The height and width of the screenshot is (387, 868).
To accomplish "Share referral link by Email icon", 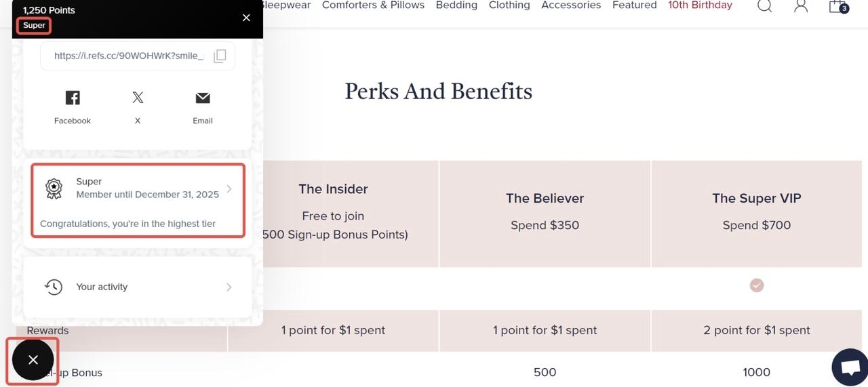I will click(x=202, y=98).
